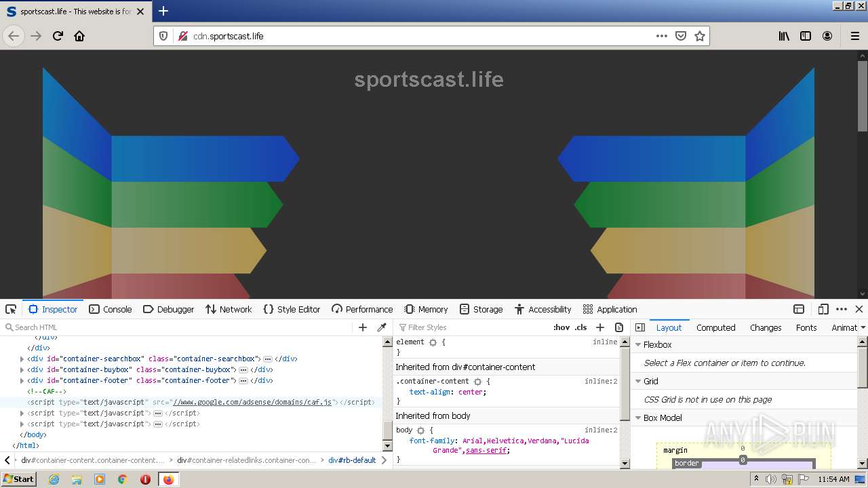Focus the Filter Styles field

click(471, 327)
